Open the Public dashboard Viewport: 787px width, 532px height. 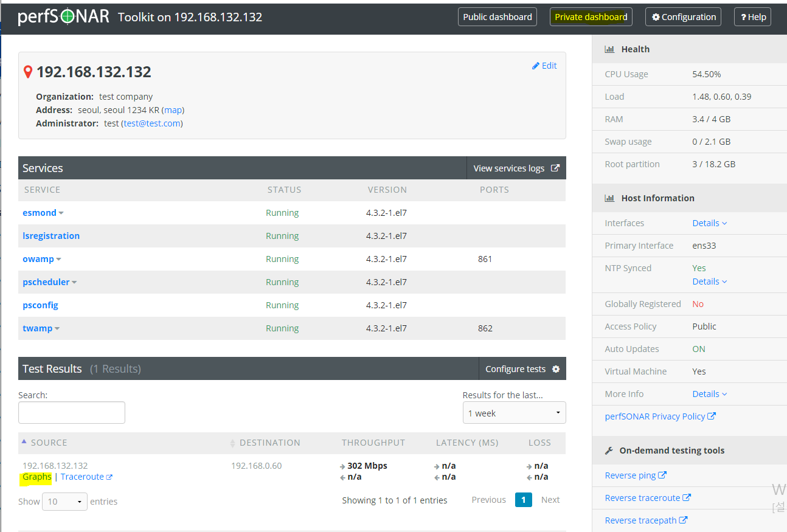click(x=498, y=17)
